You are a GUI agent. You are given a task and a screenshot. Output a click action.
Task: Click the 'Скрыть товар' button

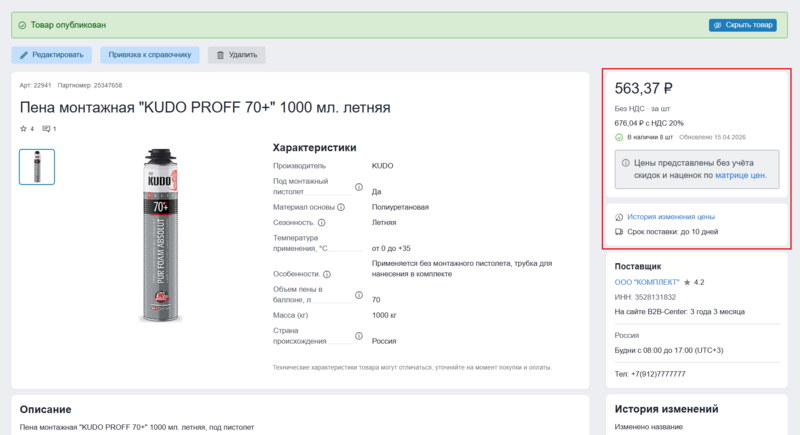pos(742,25)
